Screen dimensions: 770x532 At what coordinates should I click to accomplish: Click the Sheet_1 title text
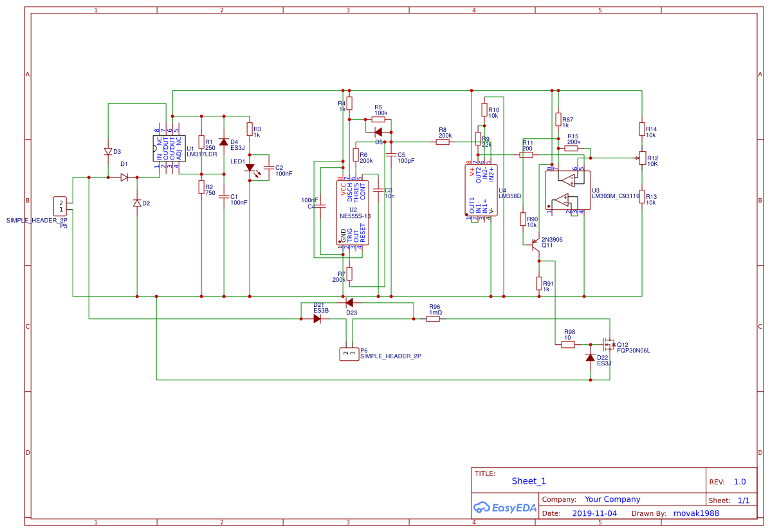pos(527,481)
